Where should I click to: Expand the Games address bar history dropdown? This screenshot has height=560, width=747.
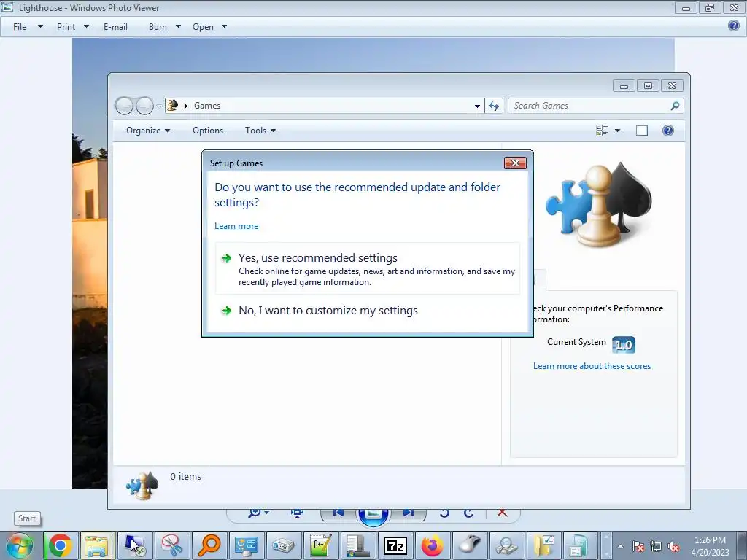tap(477, 106)
